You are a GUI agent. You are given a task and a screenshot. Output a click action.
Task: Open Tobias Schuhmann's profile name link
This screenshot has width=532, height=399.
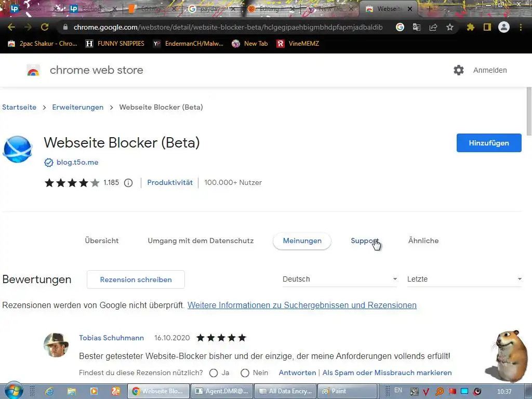click(111, 338)
